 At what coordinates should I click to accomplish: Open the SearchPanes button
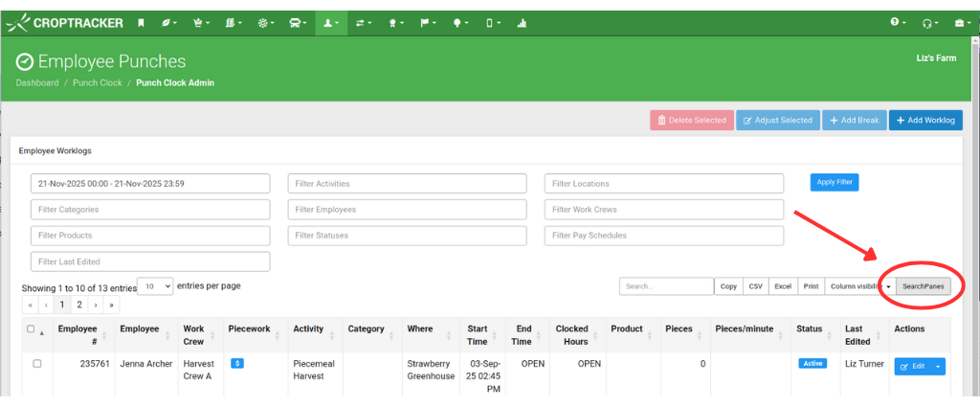924,286
